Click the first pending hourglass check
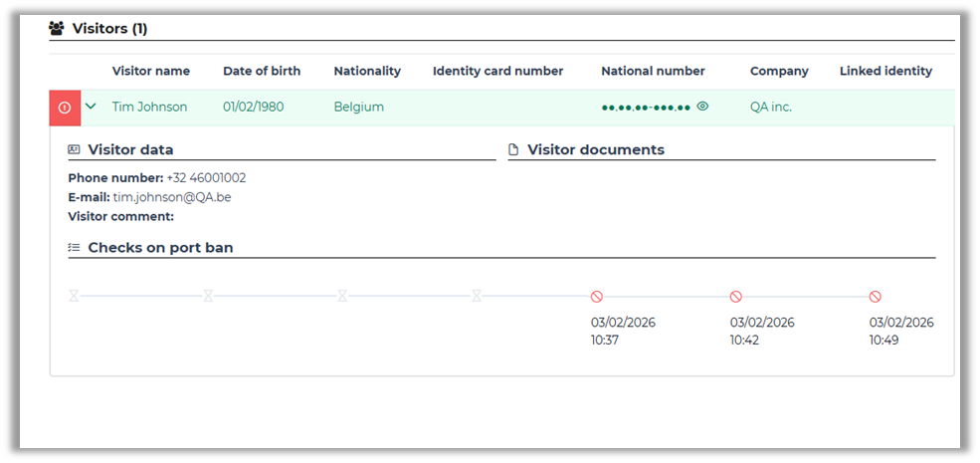The image size is (980, 463). (74, 296)
